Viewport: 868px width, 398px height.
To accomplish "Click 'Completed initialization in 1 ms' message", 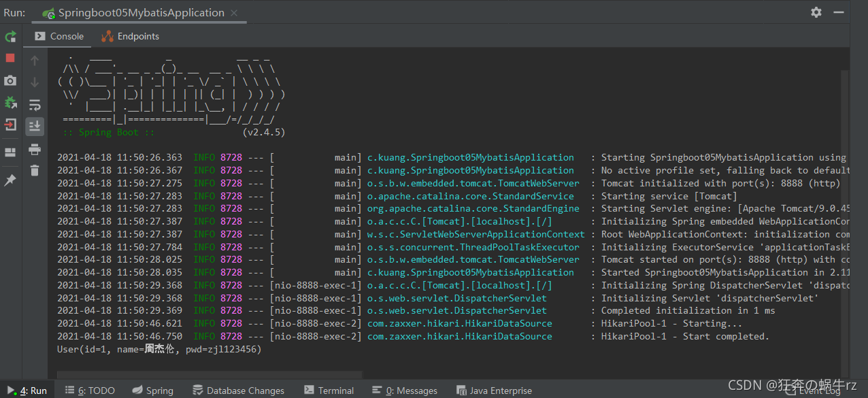I will [x=688, y=310].
